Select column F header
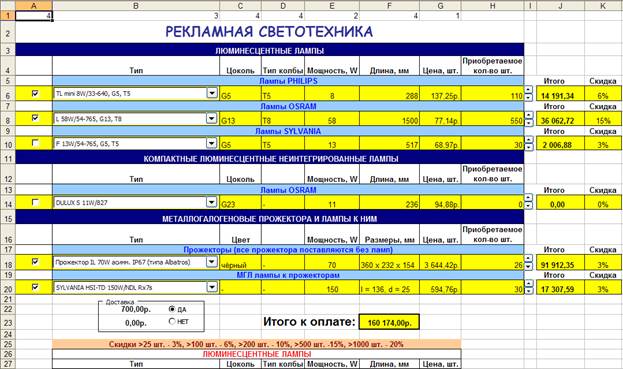Viewport: 623px width, 369px height. pos(389,6)
